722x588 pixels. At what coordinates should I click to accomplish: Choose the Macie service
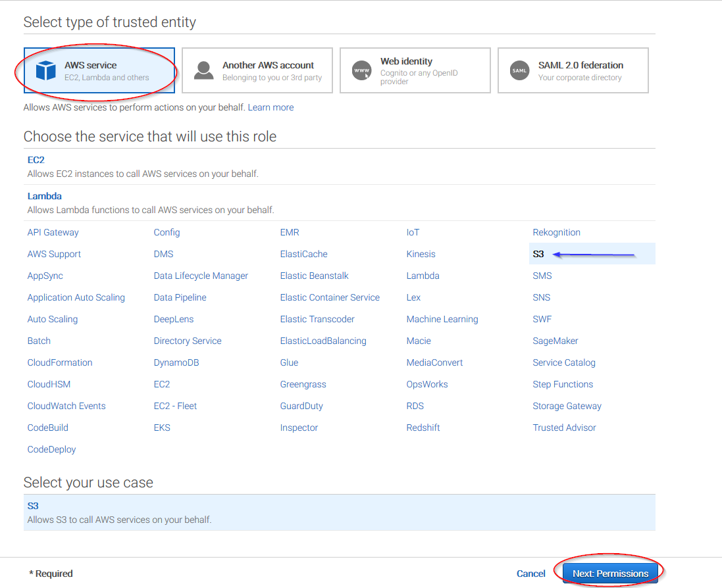click(x=419, y=341)
